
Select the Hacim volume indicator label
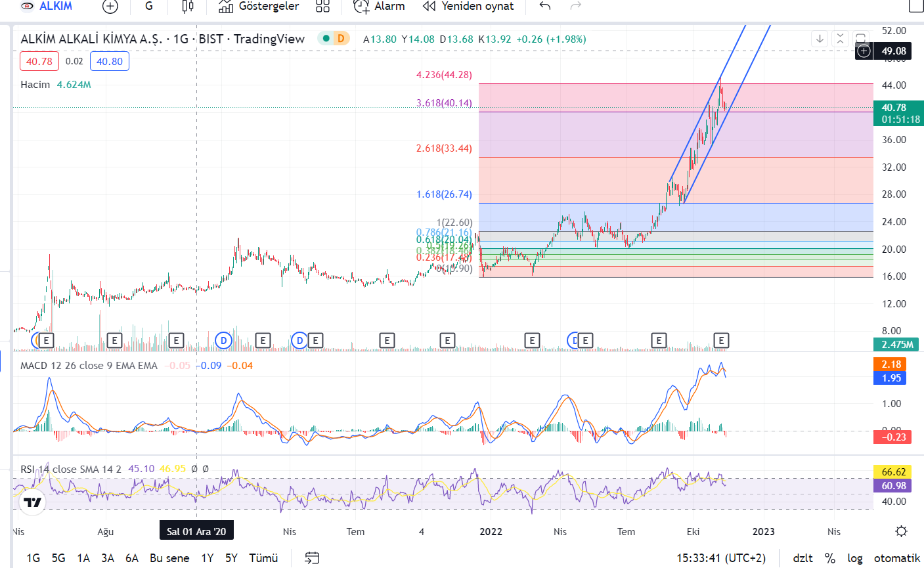(35, 85)
